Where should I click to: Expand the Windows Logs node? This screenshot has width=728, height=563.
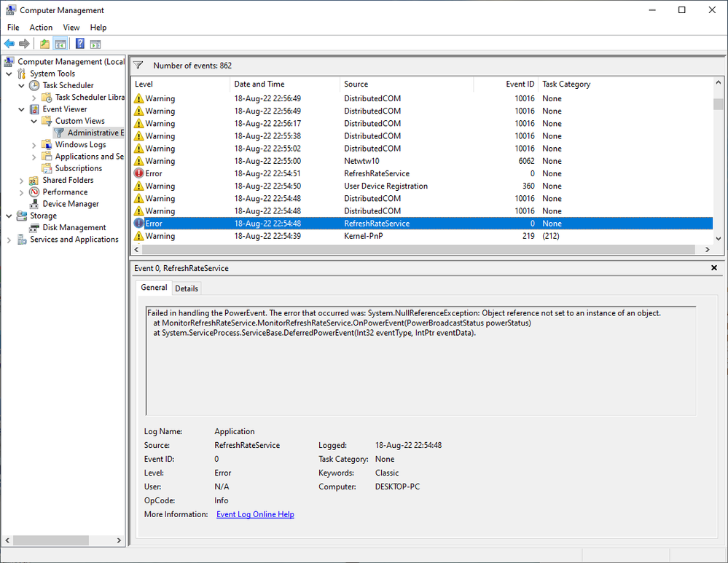click(34, 145)
